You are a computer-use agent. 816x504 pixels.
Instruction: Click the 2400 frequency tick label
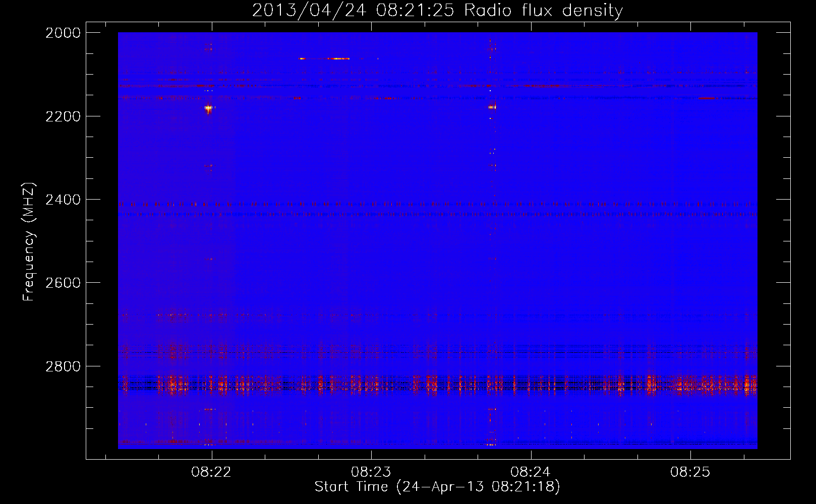click(63, 200)
